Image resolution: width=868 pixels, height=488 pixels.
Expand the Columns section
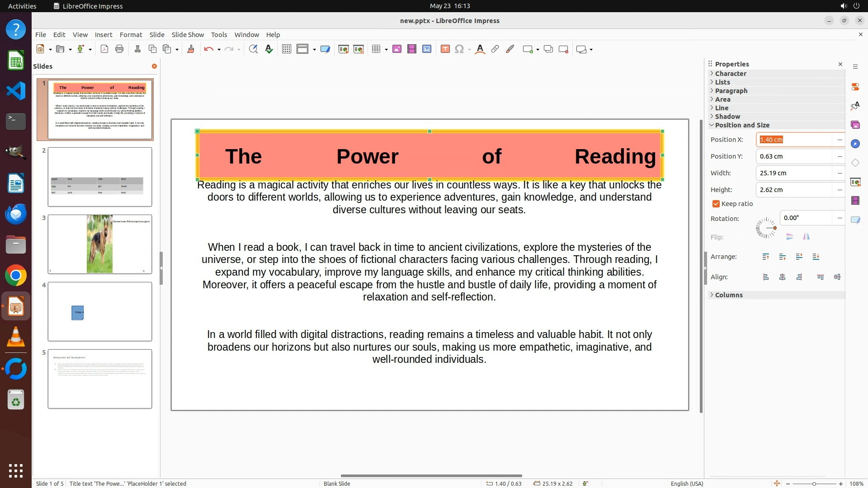tap(728, 295)
